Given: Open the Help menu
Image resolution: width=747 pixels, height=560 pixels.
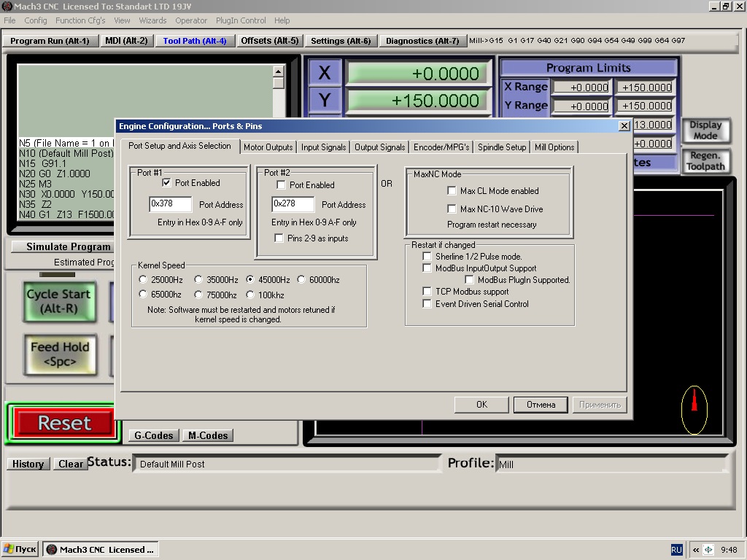Looking at the screenshot, I should pyautogui.click(x=282, y=20).
